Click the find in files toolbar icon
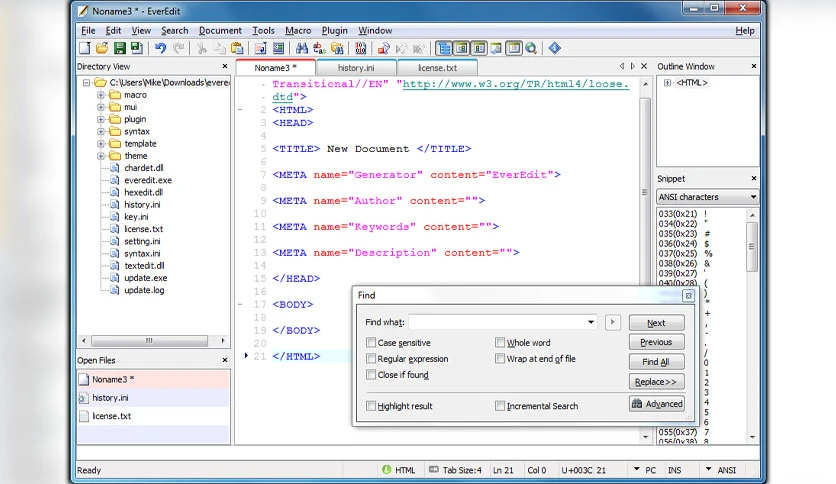The height and width of the screenshot is (484, 836). 337,48
